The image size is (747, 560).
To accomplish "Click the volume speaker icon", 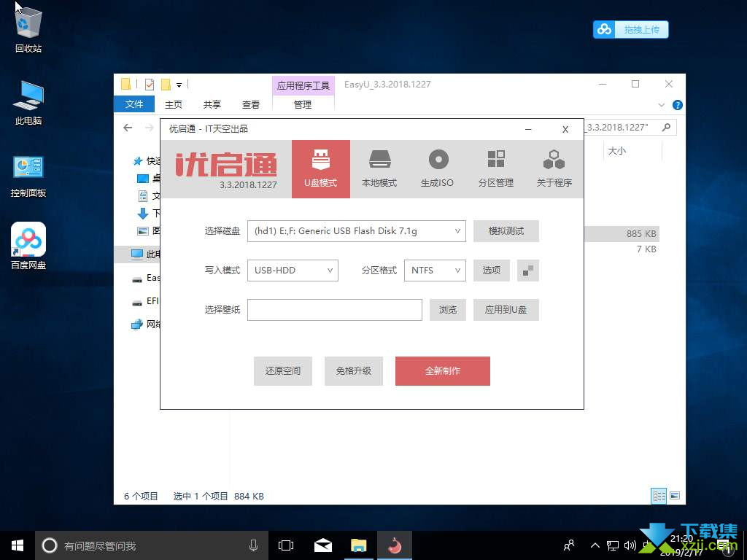I will pos(630,545).
